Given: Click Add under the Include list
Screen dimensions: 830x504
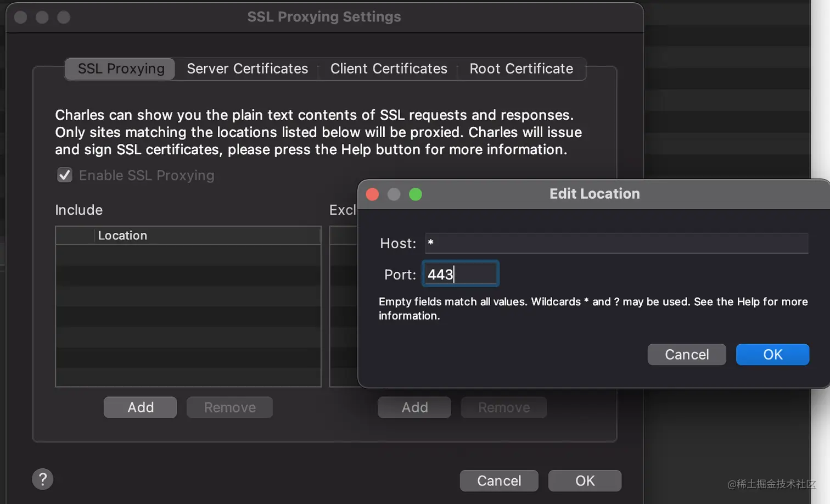Looking at the screenshot, I should coord(141,407).
